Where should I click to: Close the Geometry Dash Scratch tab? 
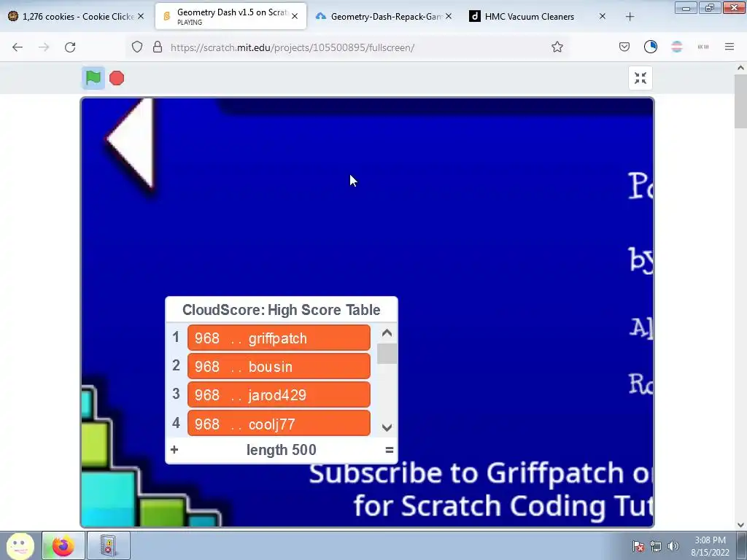coord(295,16)
